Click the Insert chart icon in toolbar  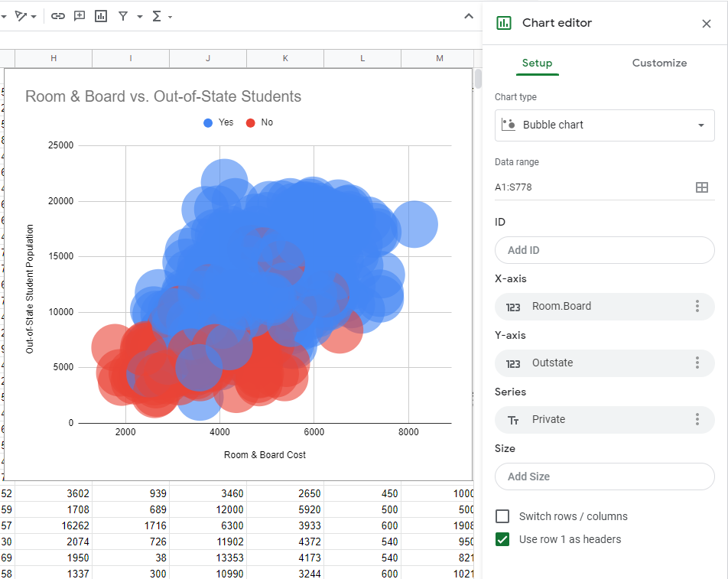click(101, 16)
